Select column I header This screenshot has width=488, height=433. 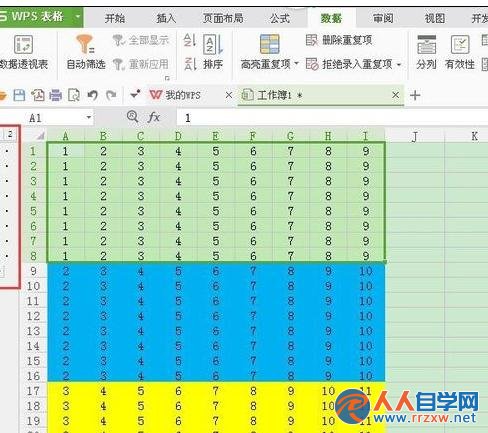tap(366, 136)
